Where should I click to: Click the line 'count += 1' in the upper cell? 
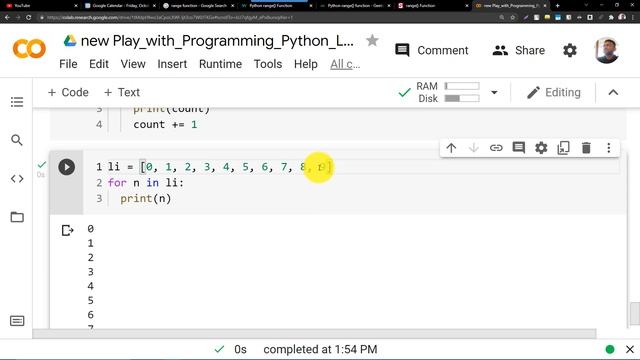[165, 124]
